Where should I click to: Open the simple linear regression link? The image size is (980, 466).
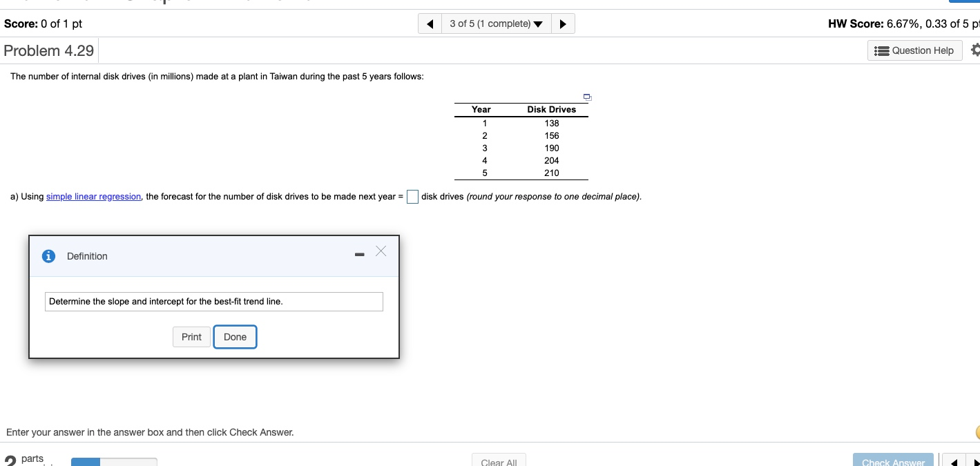pos(94,197)
